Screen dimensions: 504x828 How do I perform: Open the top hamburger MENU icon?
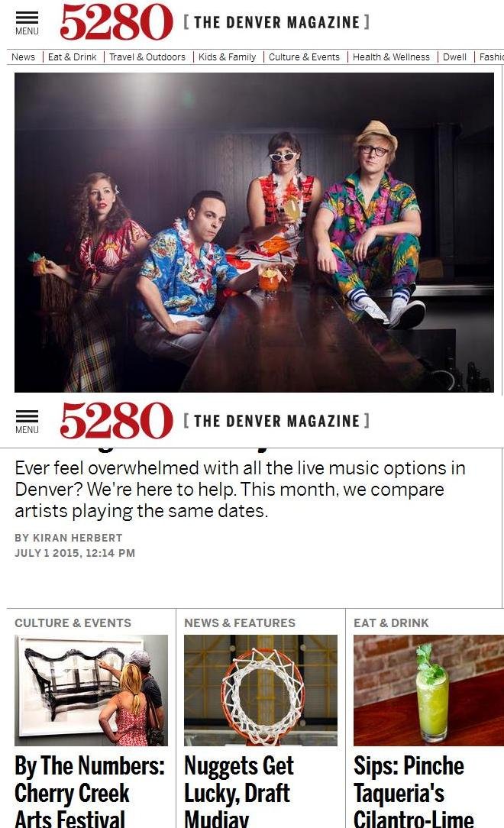coord(27,23)
